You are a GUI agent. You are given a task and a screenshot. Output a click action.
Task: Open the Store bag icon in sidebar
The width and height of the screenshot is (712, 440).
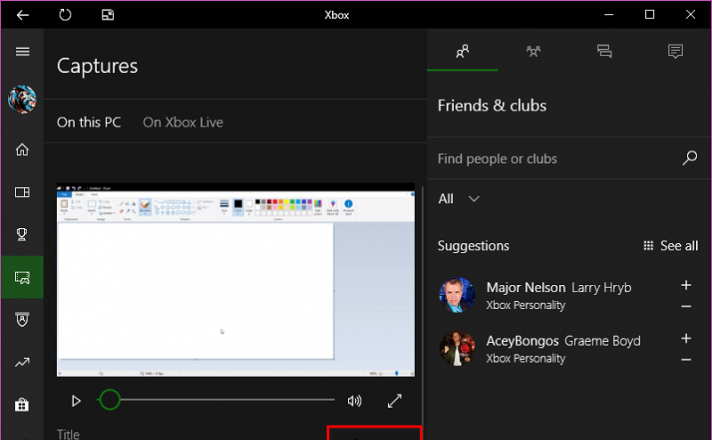click(x=22, y=404)
